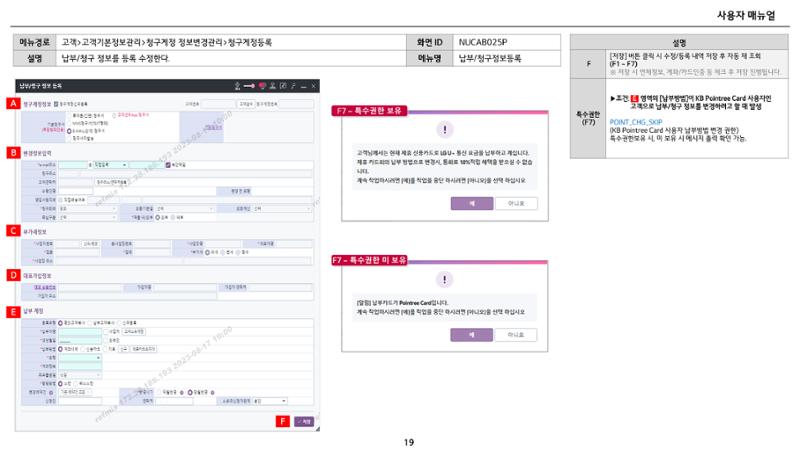The image size is (800, 450).
Task: Click the '대표가입정보' section heading
Action: [37, 276]
